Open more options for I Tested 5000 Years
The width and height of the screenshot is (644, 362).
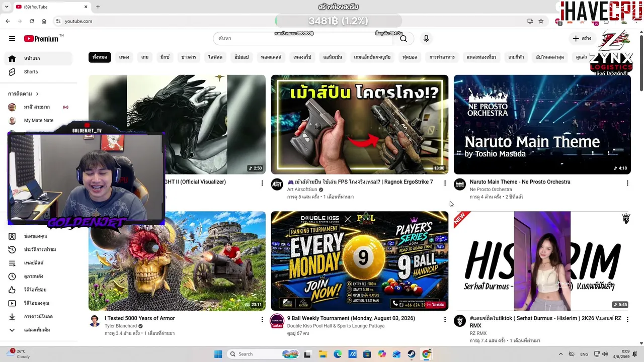click(x=262, y=319)
